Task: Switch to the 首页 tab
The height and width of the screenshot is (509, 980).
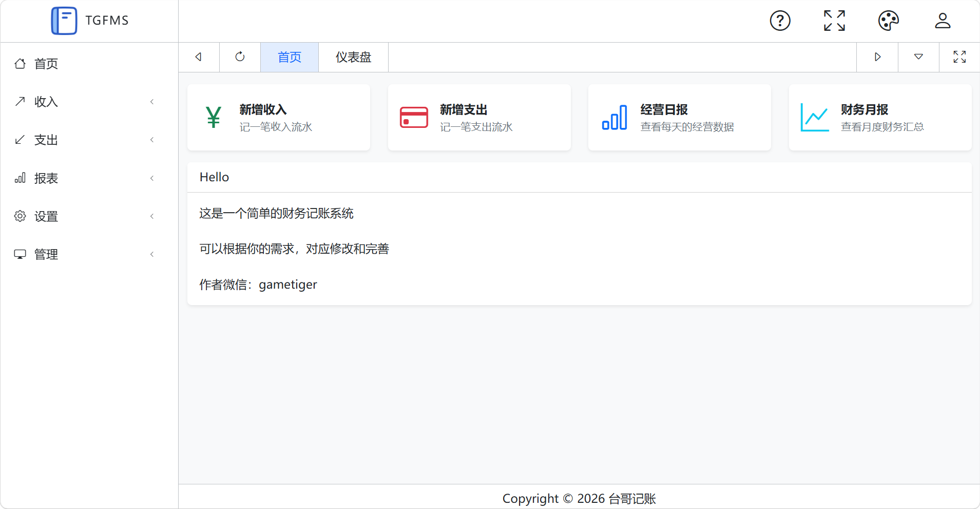Action: [290, 57]
